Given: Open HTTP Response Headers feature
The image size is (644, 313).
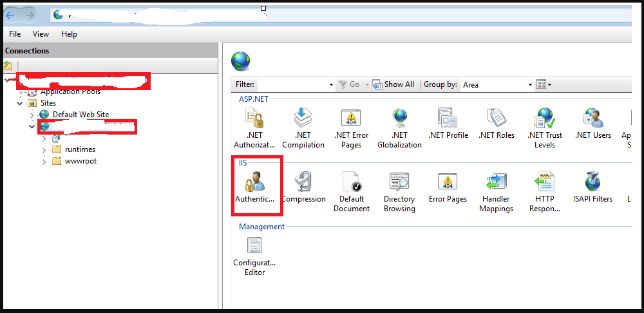Looking at the screenshot, I should click(545, 192).
